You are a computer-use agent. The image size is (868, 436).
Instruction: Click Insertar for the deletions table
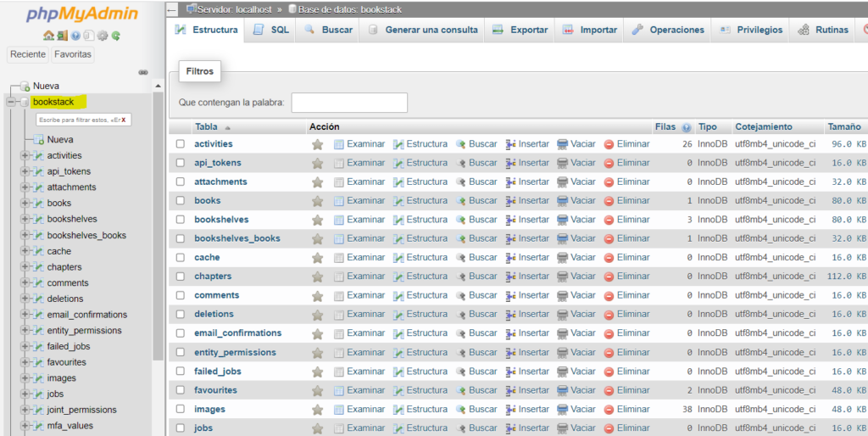[527, 314]
